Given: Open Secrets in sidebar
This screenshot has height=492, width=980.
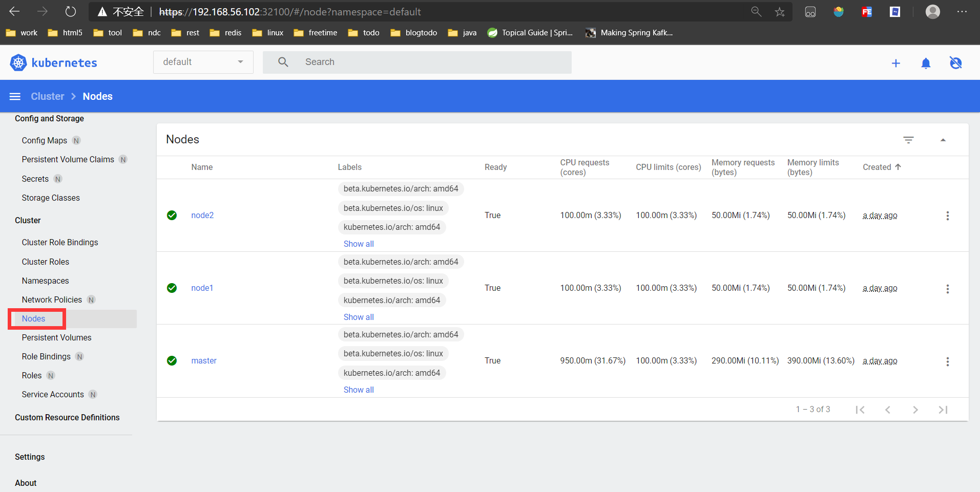Looking at the screenshot, I should click(x=35, y=179).
